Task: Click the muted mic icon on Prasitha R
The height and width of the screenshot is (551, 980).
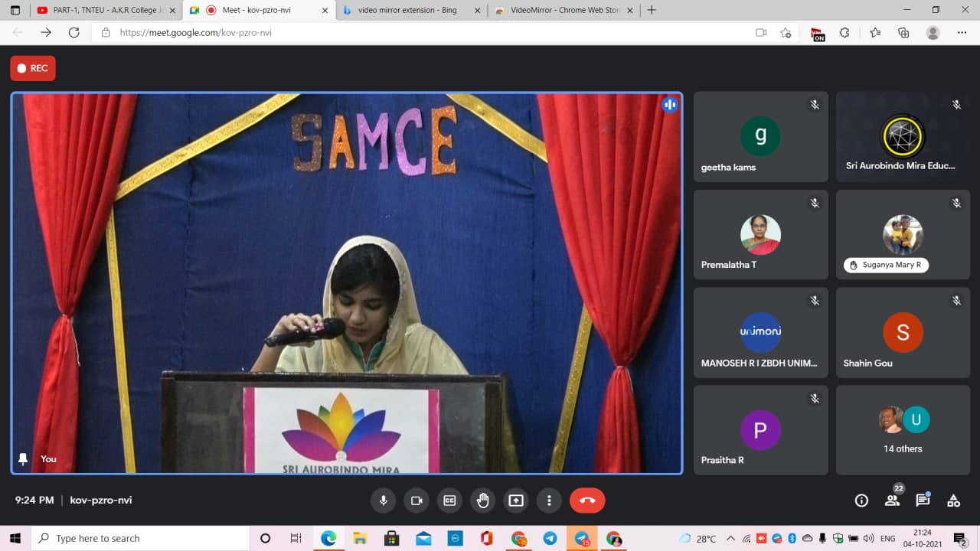Action: (815, 399)
